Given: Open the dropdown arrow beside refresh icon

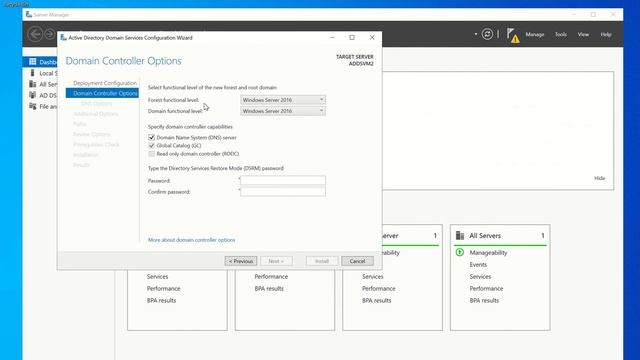Looking at the screenshot, I should pyautogui.click(x=476, y=34).
